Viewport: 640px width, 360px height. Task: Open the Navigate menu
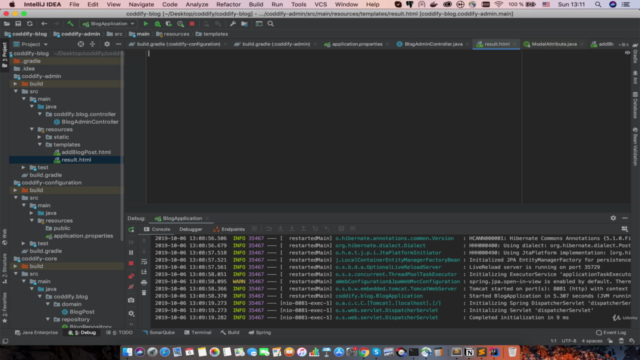point(141,4)
